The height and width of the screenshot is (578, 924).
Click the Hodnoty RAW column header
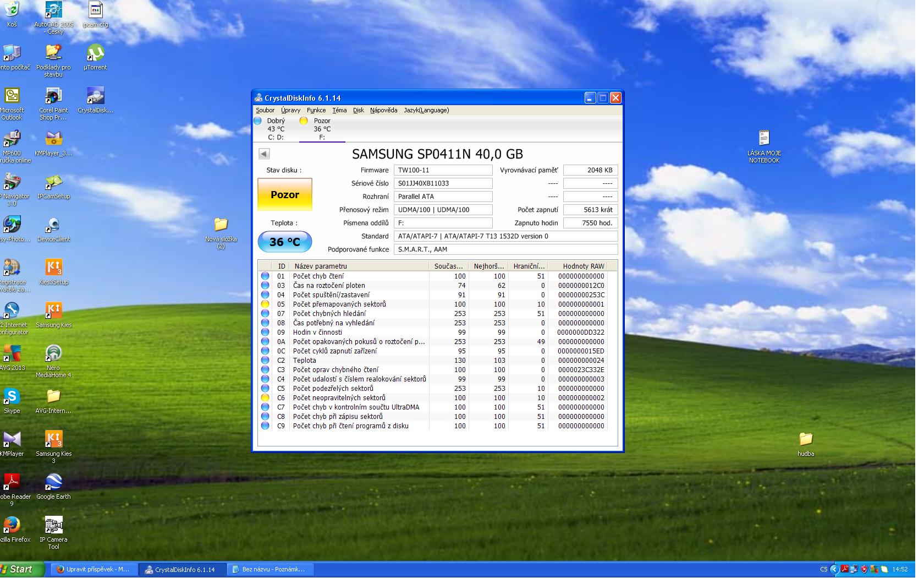click(x=583, y=266)
